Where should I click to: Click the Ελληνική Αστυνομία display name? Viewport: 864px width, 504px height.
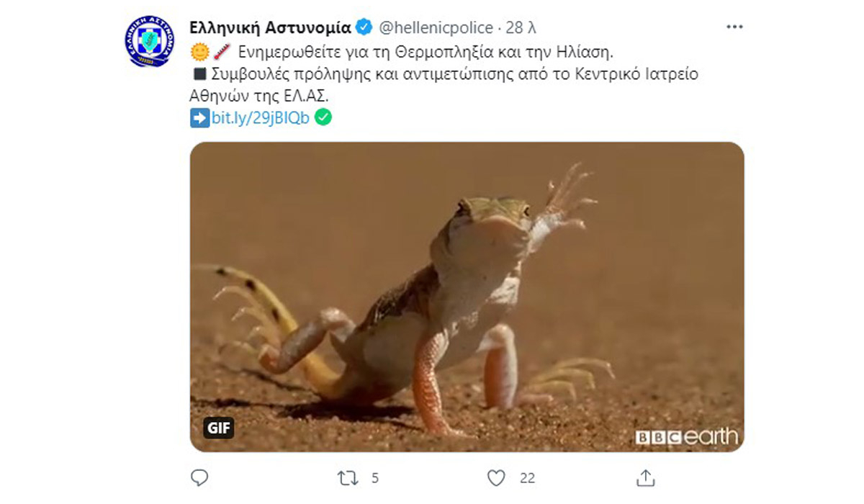point(270,28)
